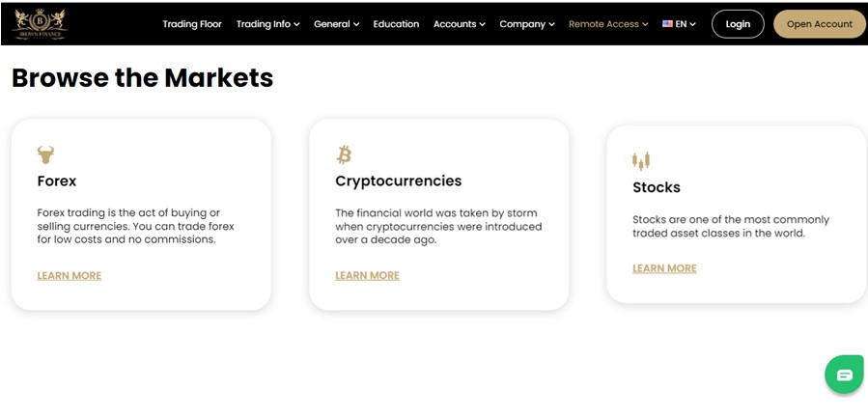Screen dimensions: 868x418
Task: Click the US flag language icon
Action: (x=667, y=24)
